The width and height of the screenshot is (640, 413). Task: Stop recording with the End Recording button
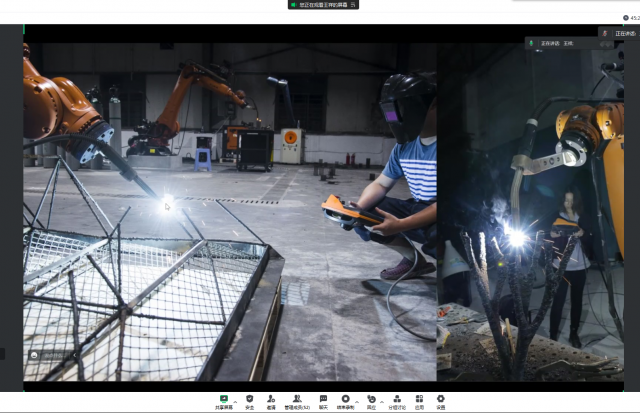coord(346,399)
